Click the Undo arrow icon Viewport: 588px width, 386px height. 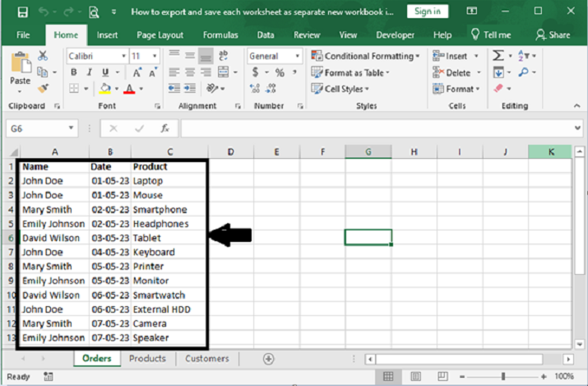click(44, 12)
